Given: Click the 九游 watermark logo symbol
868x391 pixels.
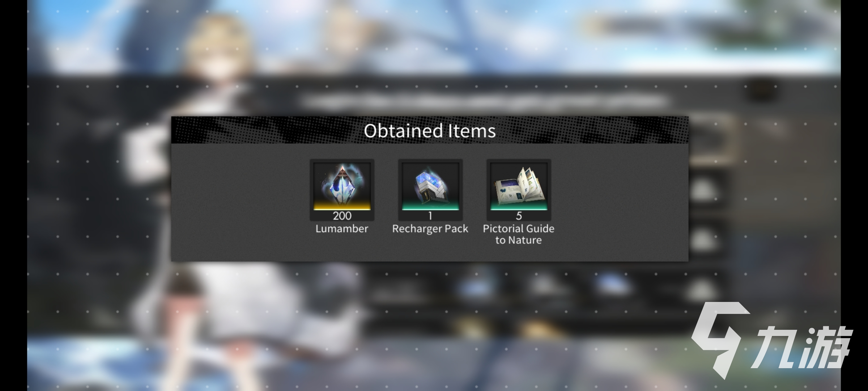Looking at the screenshot, I should 720,339.
